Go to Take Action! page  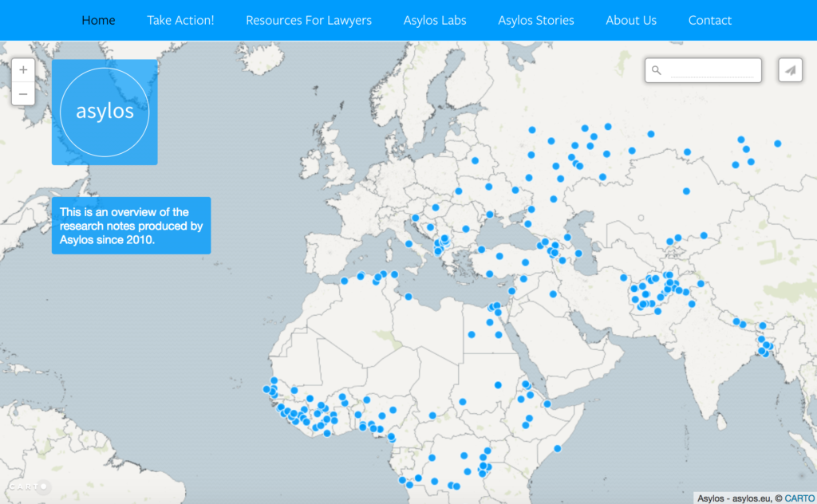click(x=180, y=20)
